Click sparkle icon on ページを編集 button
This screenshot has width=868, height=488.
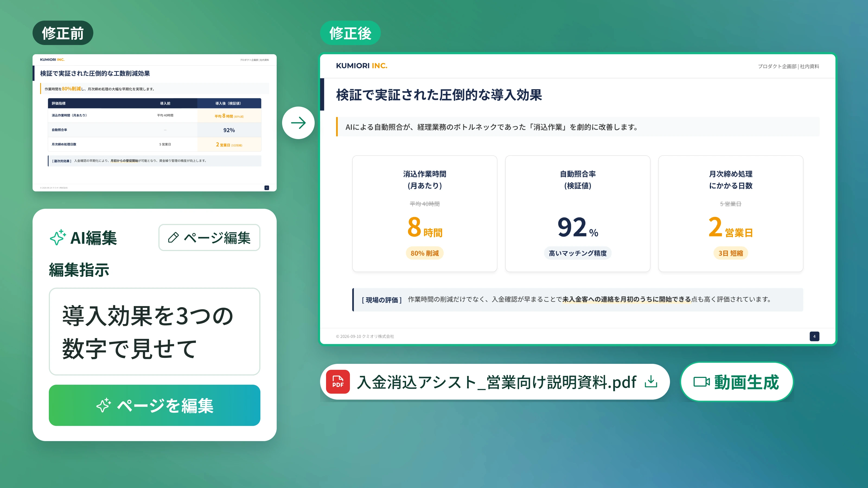[103, 406]
